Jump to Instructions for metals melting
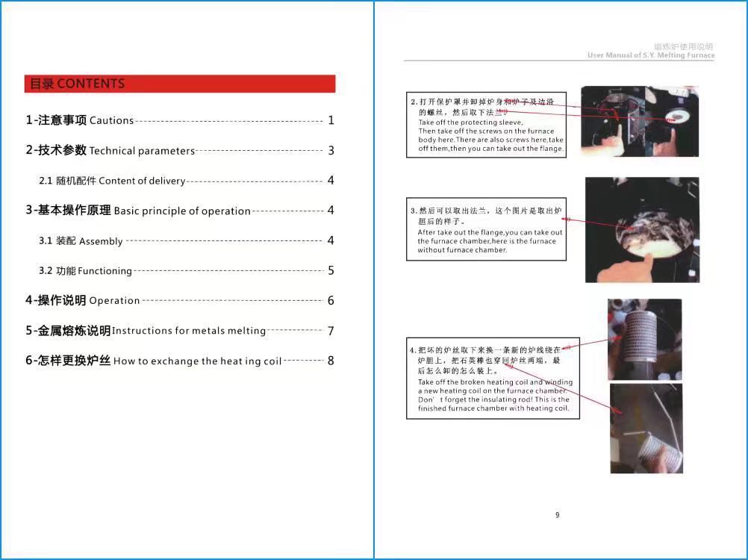This screenshot has height=560, width=748. pos(146,331)
